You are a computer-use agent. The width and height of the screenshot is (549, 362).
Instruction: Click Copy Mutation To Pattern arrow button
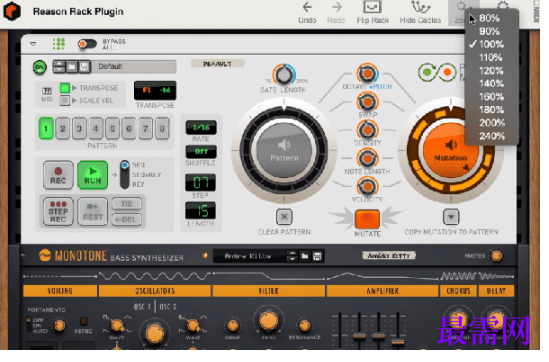[451, 217]
